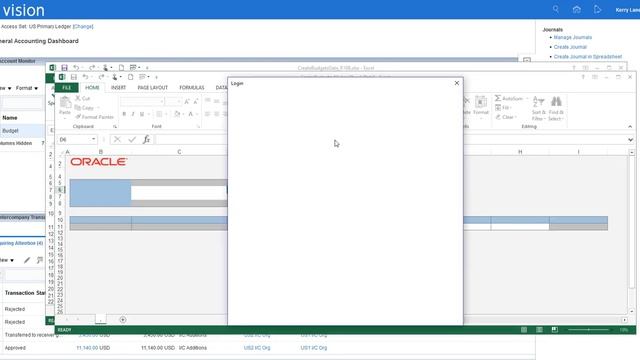Toggle Underline formatting
Viewport: 640px width, 360px height.
(x=142, y=114)
